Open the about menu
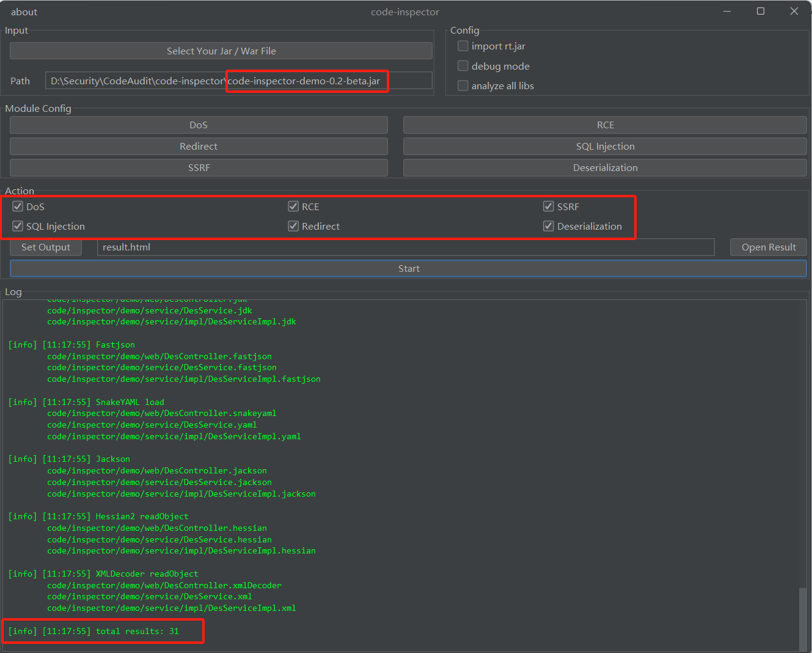 click(x=24, y=12)
